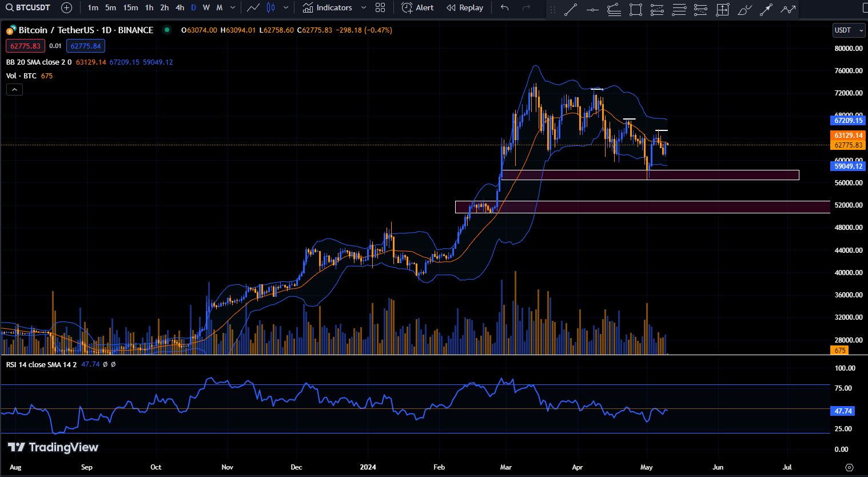Click the spread value 0.01
The image size is (868, 477).
55,46
